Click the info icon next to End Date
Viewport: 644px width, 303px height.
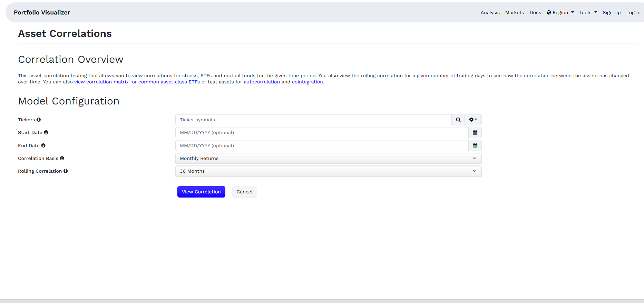(43, 145)
